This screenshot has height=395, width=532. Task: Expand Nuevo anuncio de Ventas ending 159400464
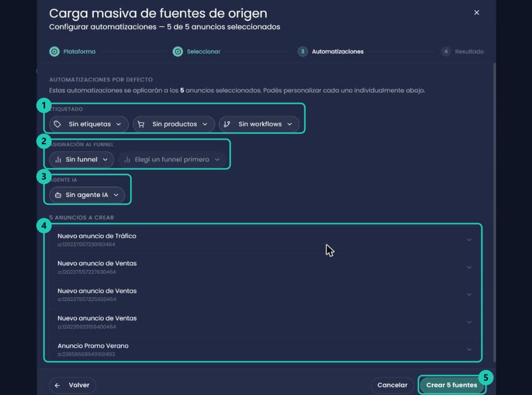pos(469,322)
